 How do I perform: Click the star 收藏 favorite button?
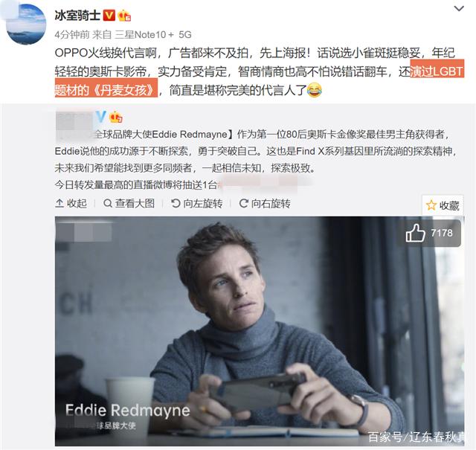(443, 205)
